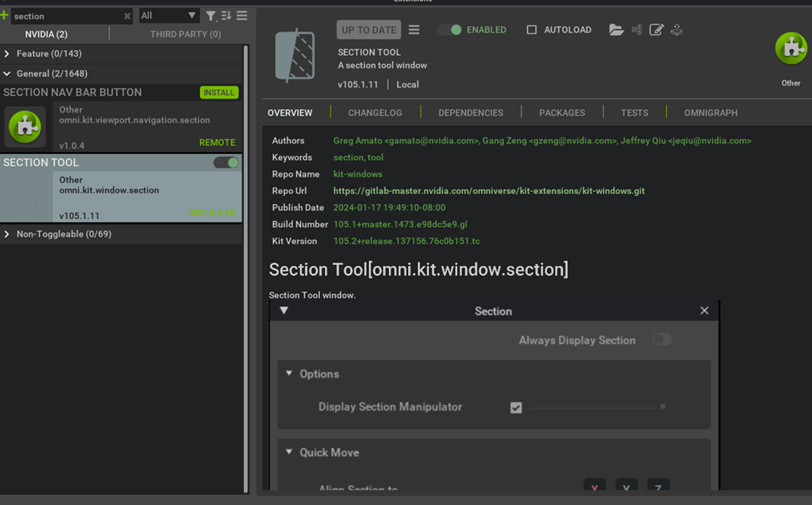Click the sort order icon

point(227,16)
